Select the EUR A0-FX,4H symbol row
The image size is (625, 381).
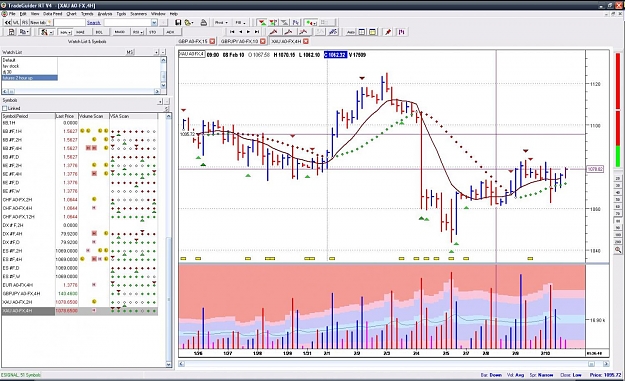(x=80, y=285)
